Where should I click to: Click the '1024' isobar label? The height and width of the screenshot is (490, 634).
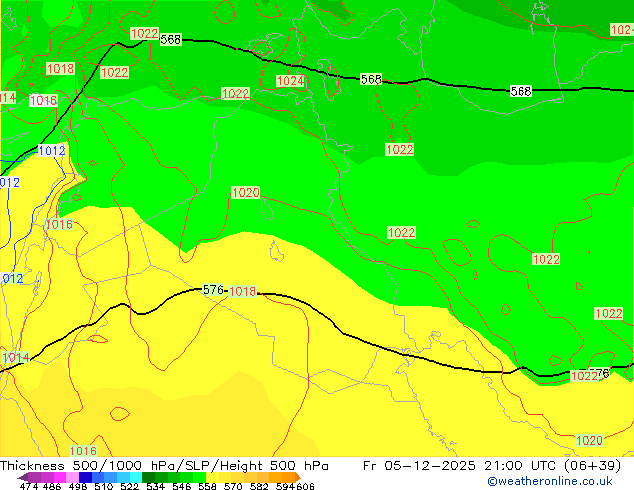290,81
